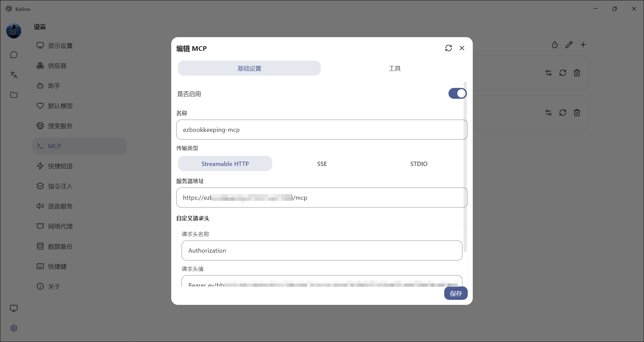Click the plus icon to add MCP
The width and height of the screenshot is (644, 342).
click(x=583, y=45)
